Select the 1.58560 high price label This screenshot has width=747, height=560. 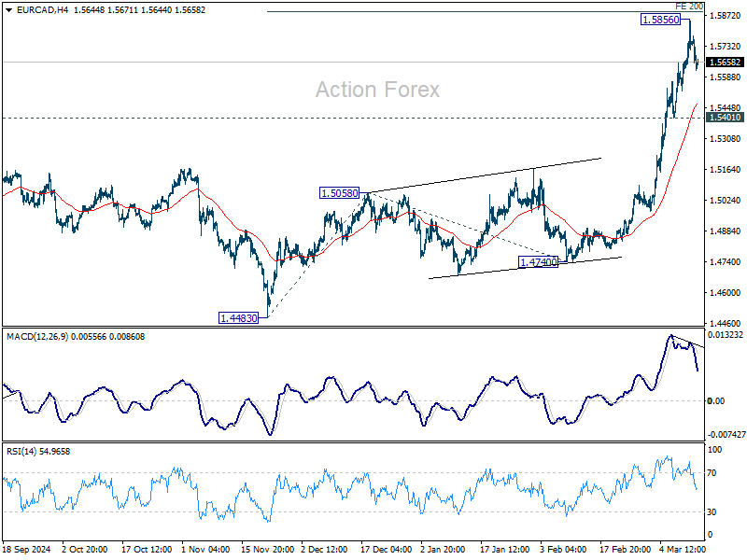[661, 20]
